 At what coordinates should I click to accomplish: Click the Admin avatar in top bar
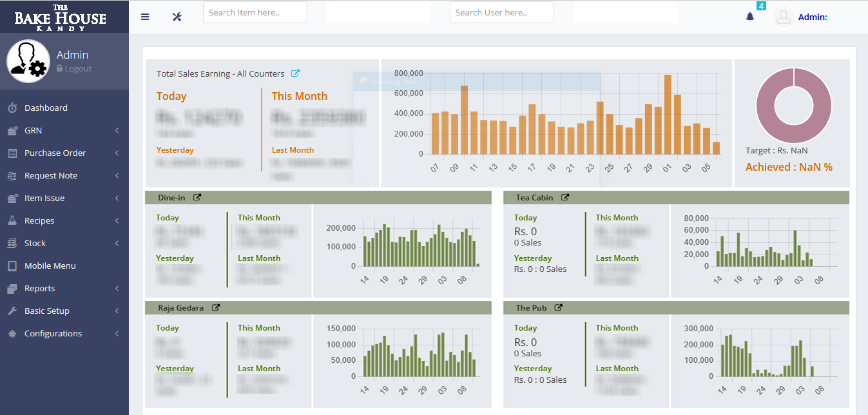[783, 17]
